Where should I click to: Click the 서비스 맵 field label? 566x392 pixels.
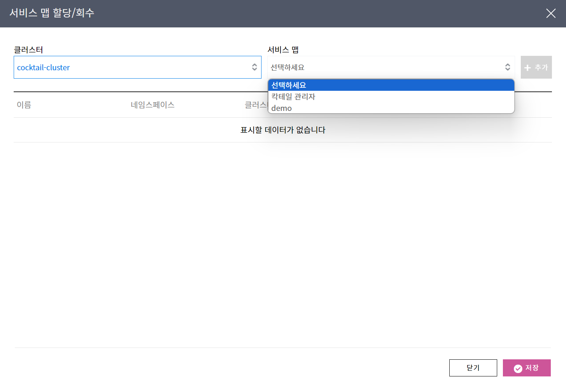pos(283,50)
